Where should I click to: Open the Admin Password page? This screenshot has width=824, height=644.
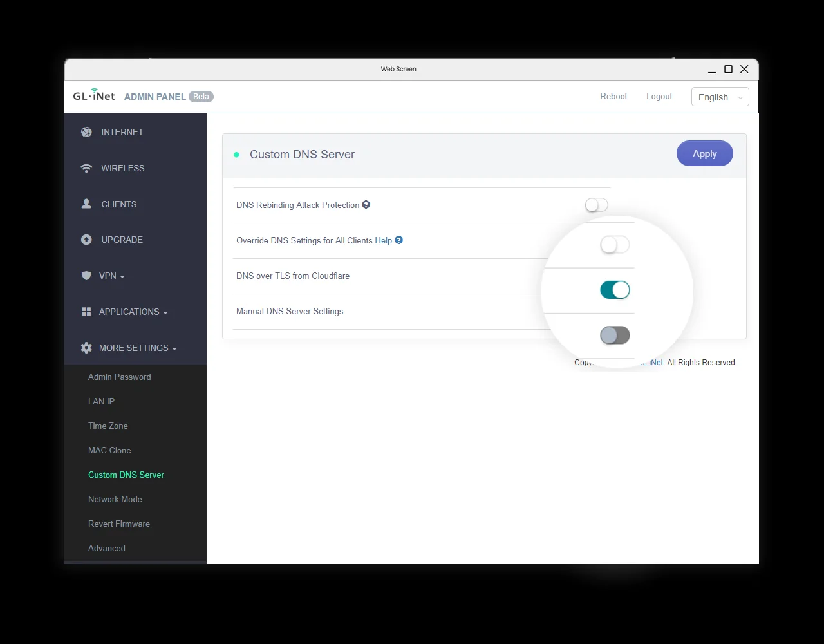pos(120,377)
